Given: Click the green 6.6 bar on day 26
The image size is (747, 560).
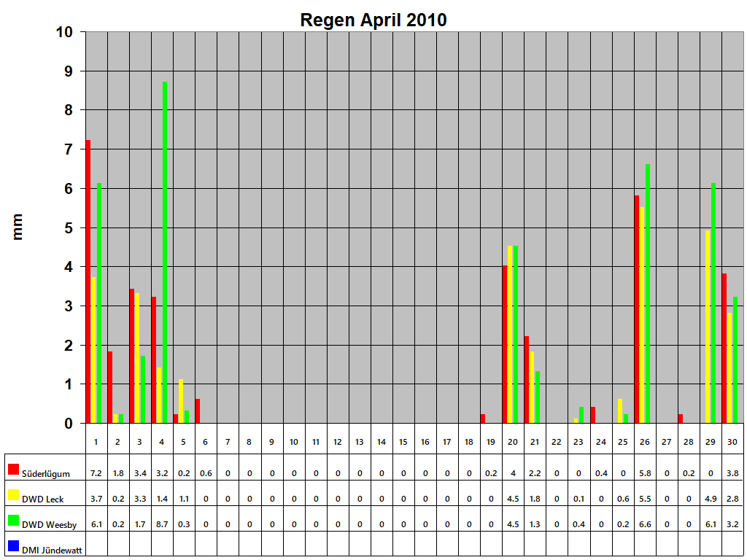Looking at the screenshot, I should click(646, 292).
